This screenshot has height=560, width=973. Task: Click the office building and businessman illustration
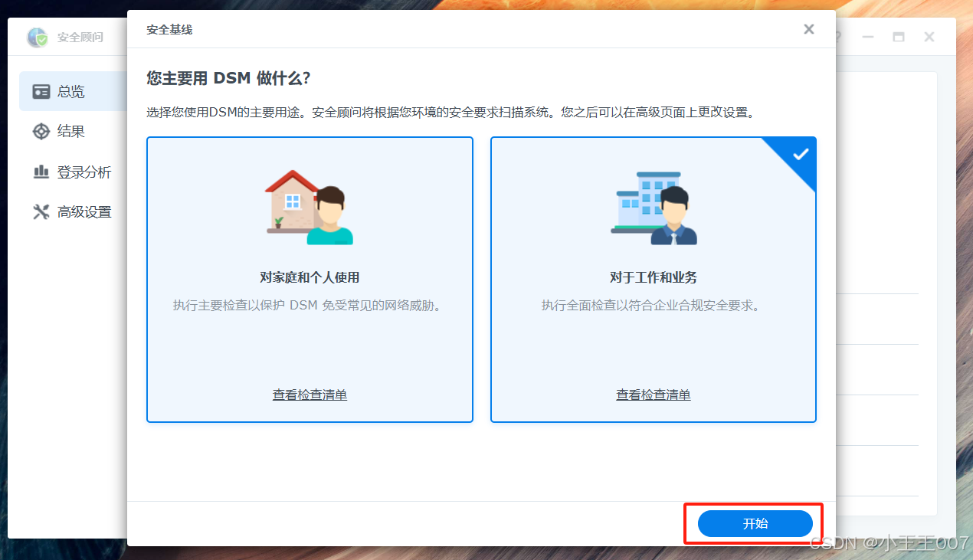pos(654,208)
